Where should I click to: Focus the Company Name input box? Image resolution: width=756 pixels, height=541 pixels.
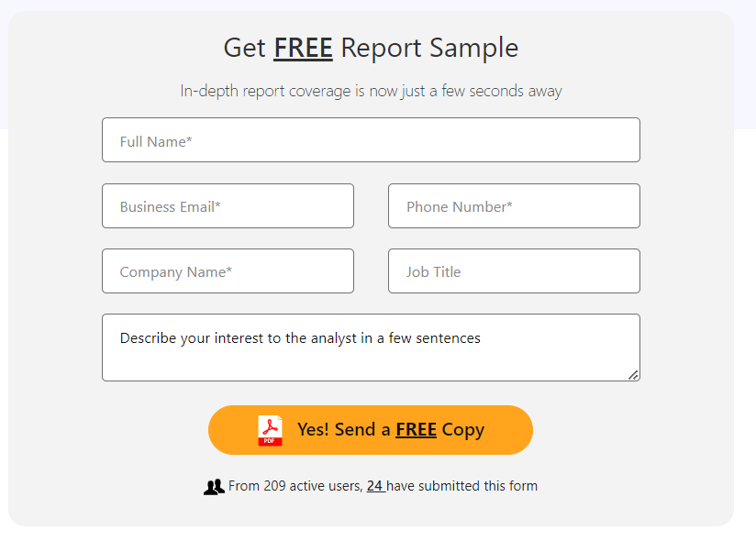click(228, 271)
